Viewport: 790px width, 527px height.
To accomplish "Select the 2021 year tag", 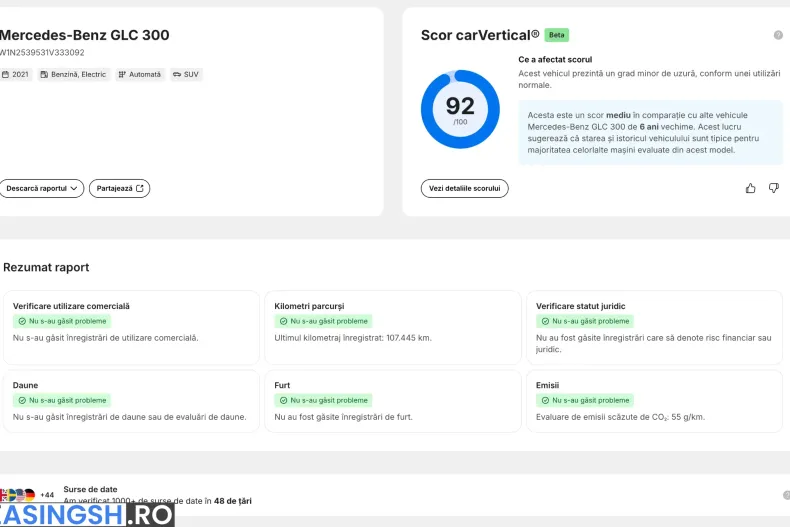I will 16,74.
